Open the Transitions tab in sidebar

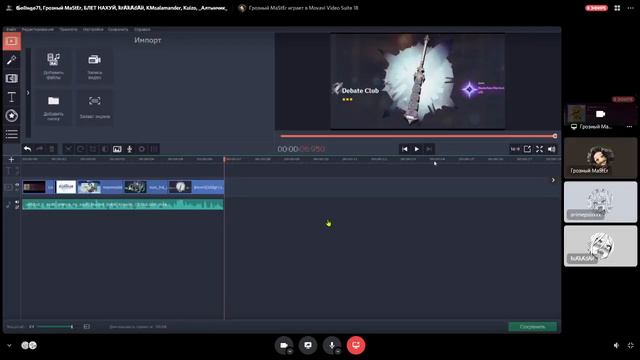click(11, 78)
